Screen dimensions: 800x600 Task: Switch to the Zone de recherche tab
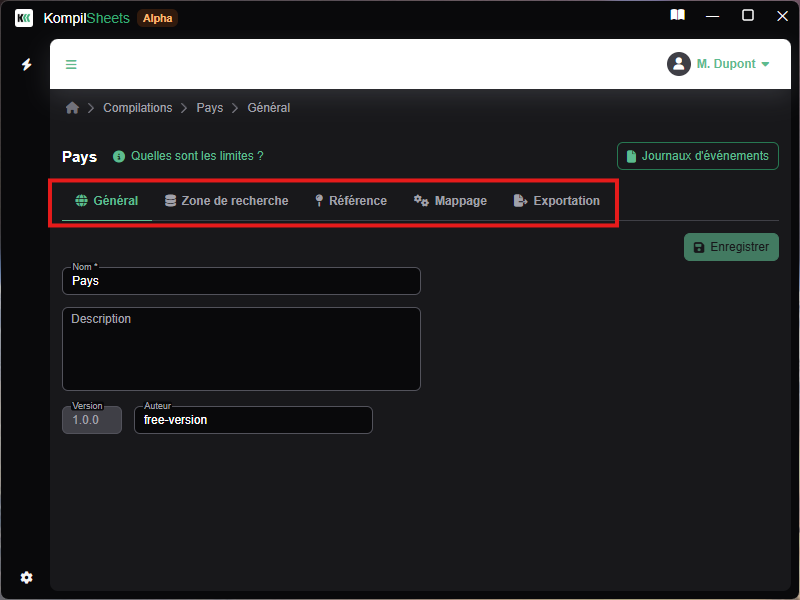click(226, 201)
